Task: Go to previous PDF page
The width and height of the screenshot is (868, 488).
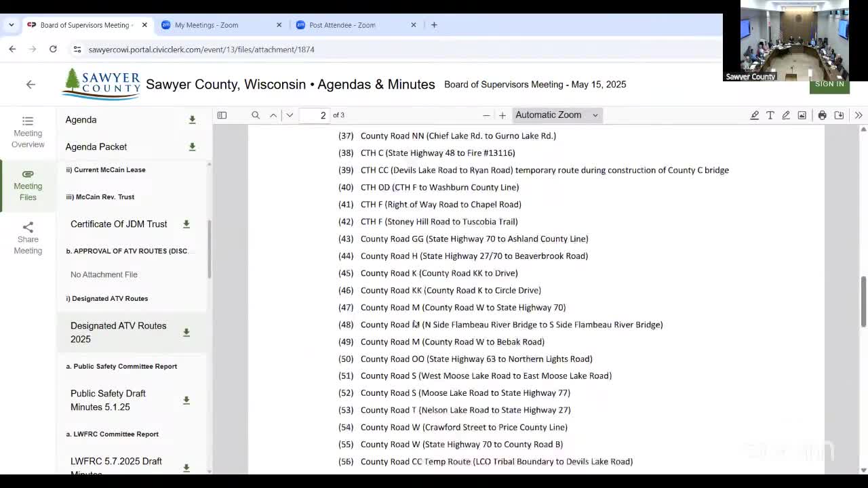Action: point(273,115)
